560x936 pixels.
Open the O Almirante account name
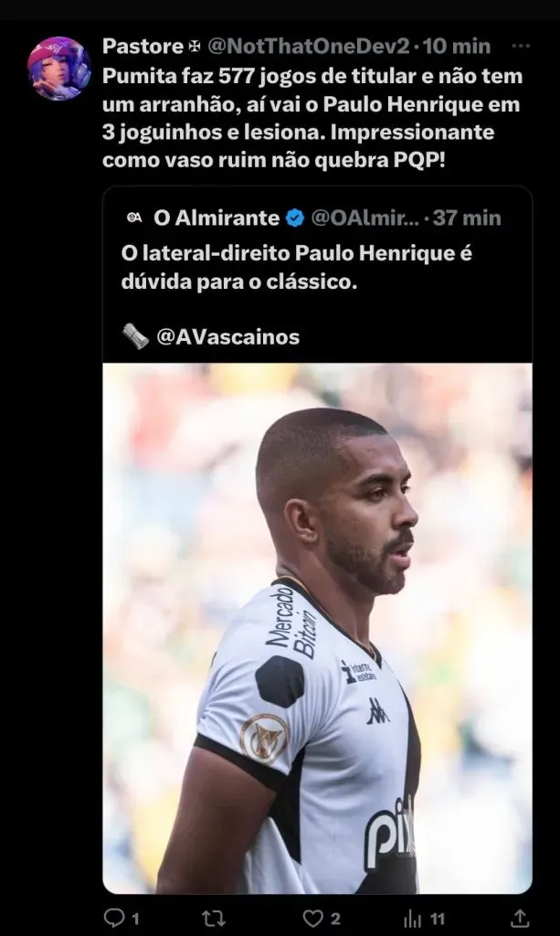click(217, 218)
